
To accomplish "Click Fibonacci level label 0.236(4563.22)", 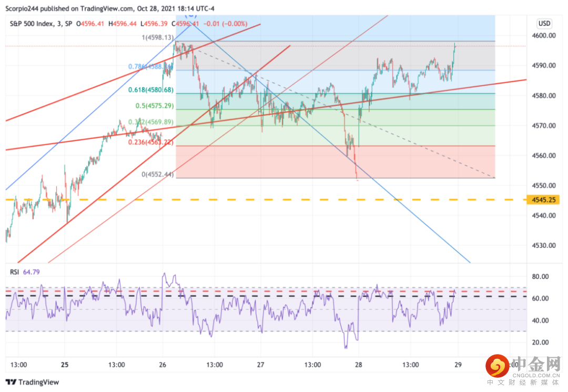I will pyautogui.click(x=151, y=143).
